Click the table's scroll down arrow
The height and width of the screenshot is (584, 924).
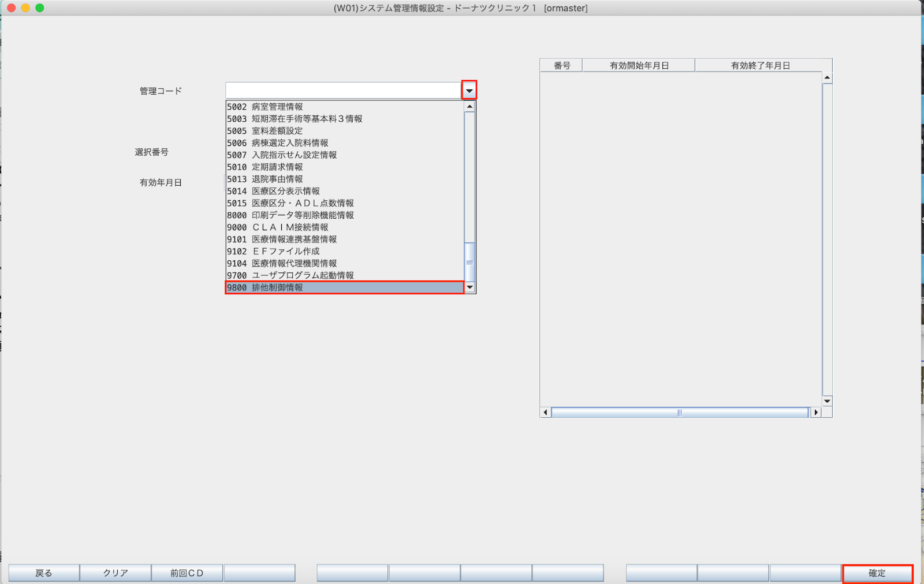click(827, 401)
